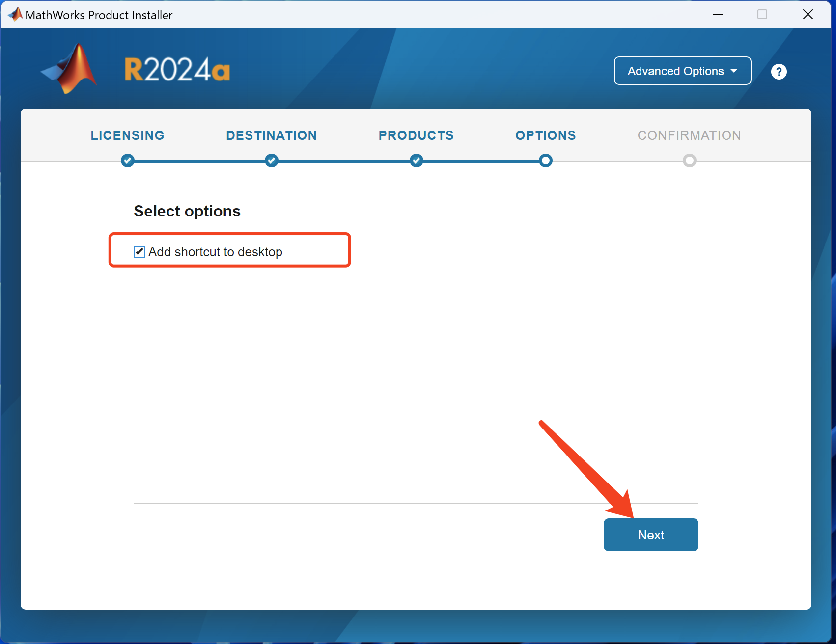
Task: Click the Products step checkmark circle
Action: tap(416, 161)
